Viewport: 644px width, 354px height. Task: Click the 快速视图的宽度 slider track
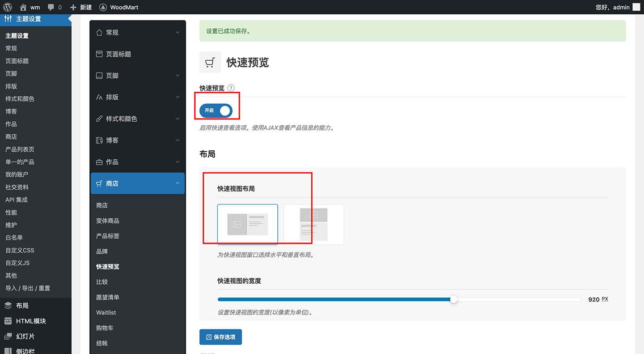(399, 299)
